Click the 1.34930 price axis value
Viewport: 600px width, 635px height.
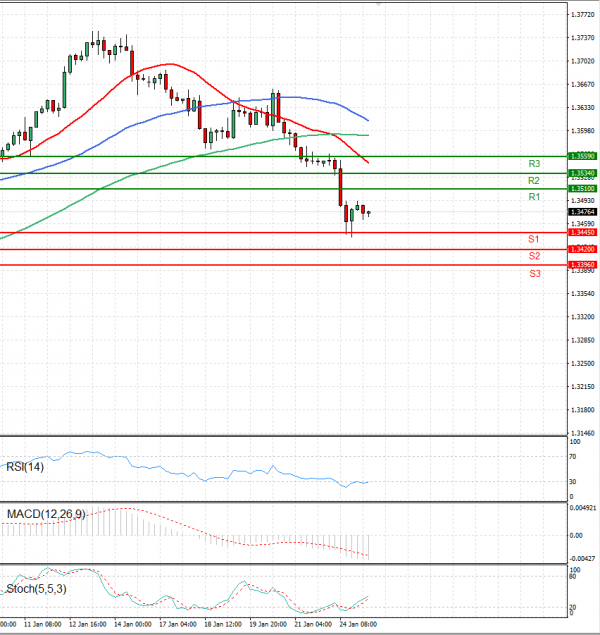[583, 200]
